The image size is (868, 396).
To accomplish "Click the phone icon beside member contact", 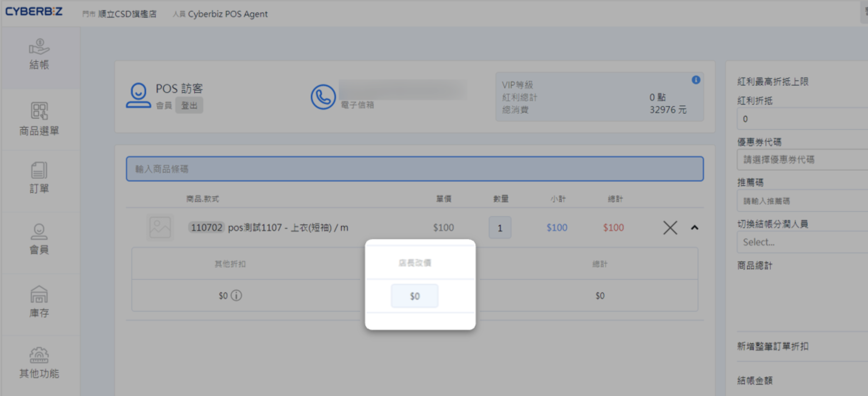I will (x=323, y=97).
